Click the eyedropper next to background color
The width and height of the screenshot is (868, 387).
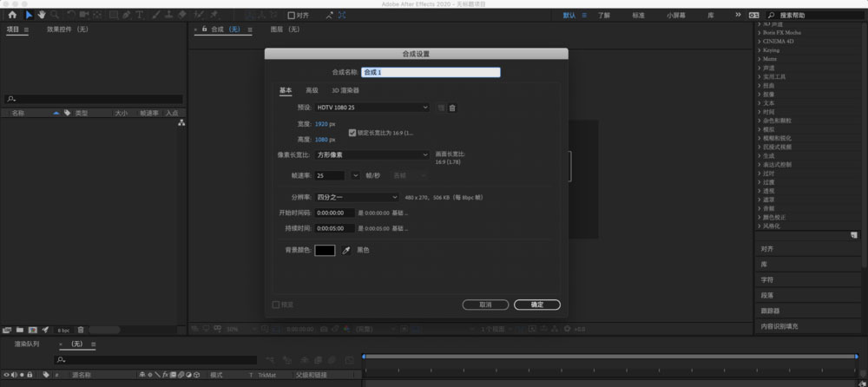(346, 250)
